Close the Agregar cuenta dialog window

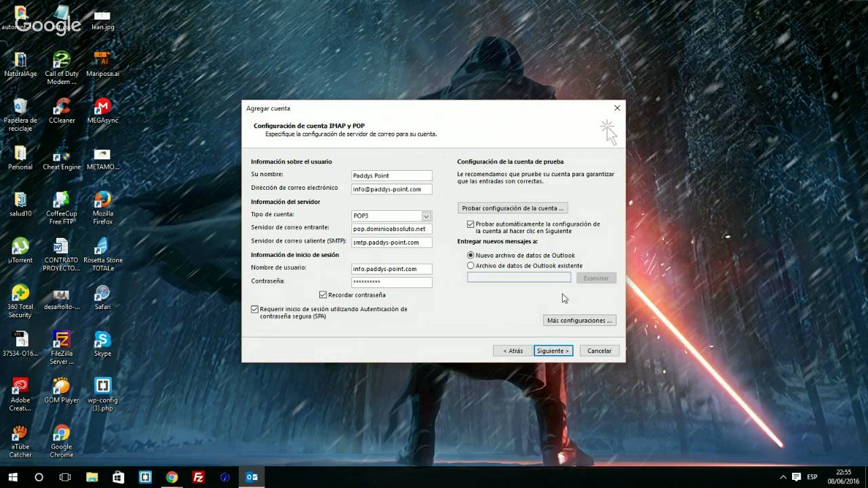click(x=617, y=108)
